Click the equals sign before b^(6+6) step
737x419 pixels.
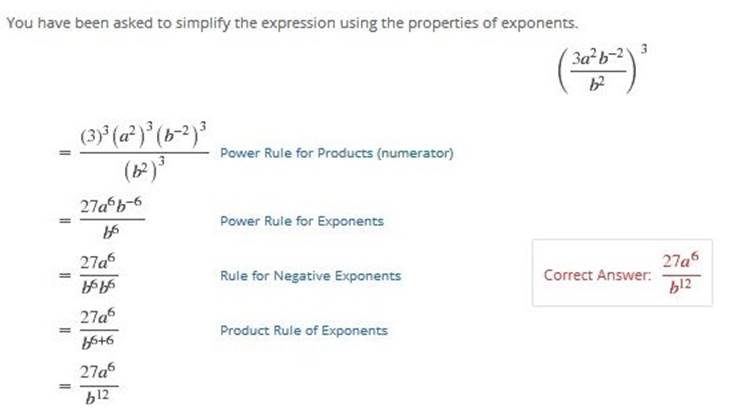click(65, 331)
